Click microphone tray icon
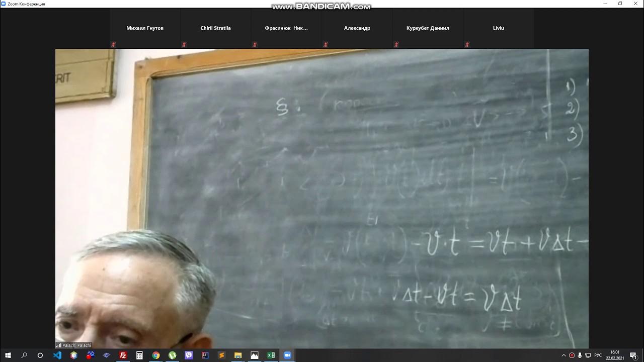Viewport: 644px width, 362px height. coord(580,355)
